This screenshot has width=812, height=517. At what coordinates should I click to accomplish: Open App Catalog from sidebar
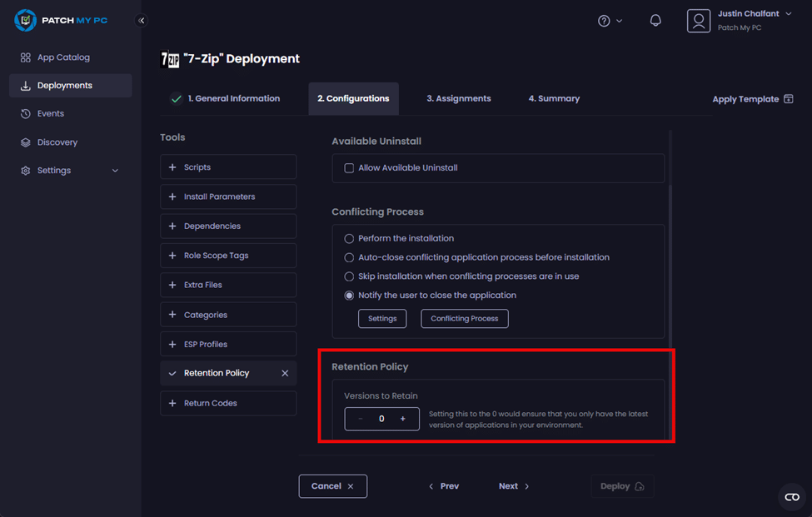click(63, 57)
